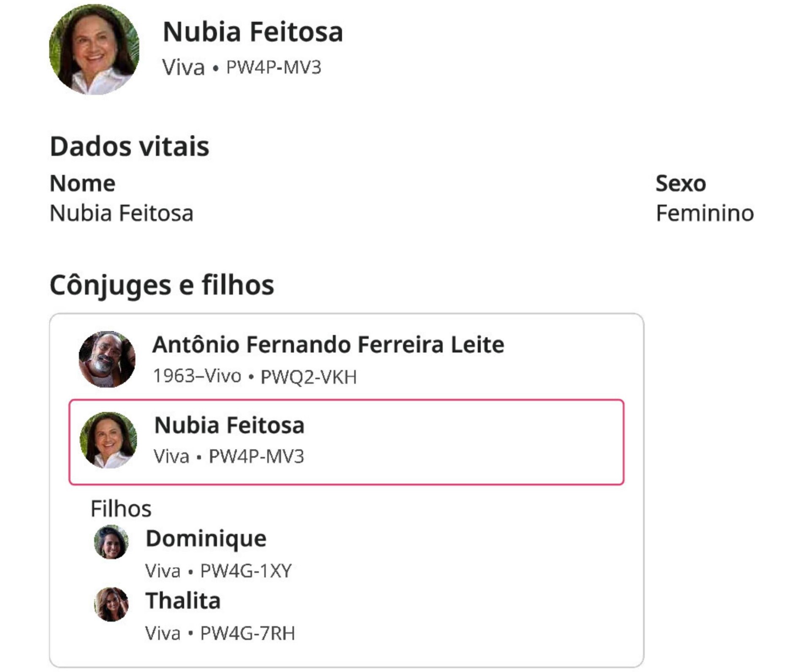
Task: Select the Nubia Feitosa name in the highlighted card
Action: tap(229, 425)
